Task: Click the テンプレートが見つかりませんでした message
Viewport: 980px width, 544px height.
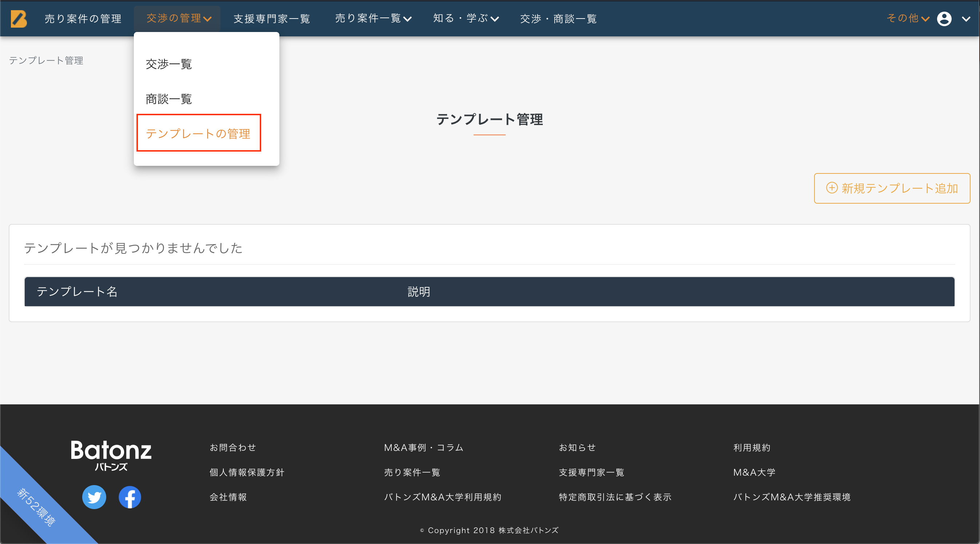Action: pyautogui.click(x=133, y=248)
